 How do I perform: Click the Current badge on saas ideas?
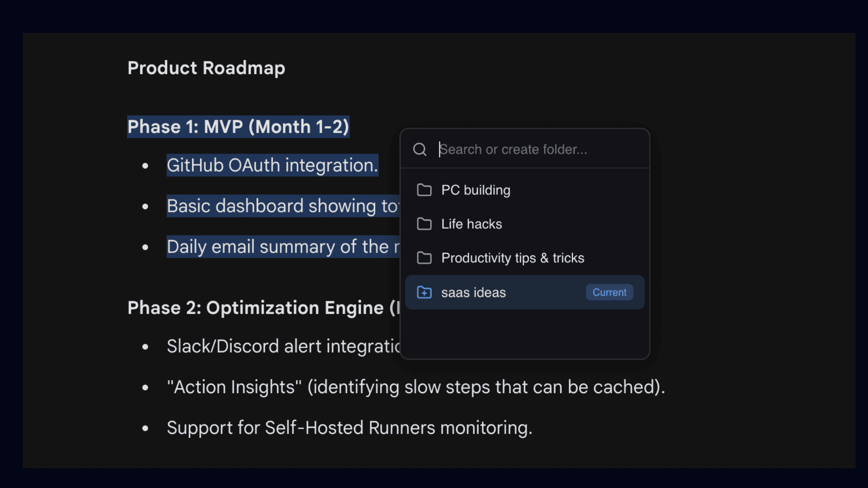point(609,292)
